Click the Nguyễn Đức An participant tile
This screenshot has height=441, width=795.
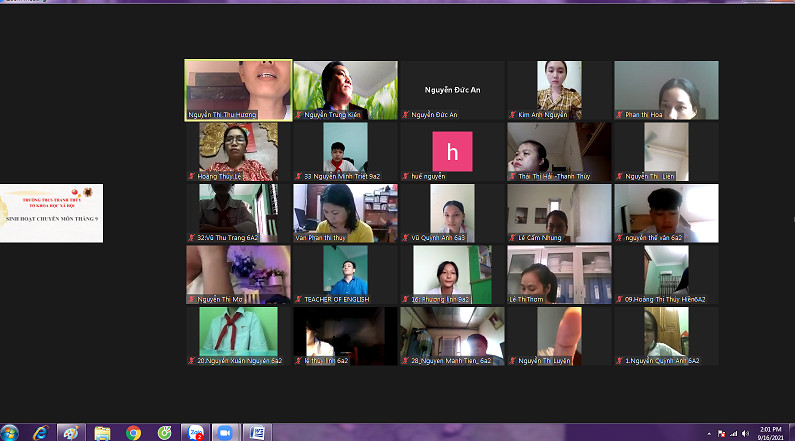[x=452, y=90]
